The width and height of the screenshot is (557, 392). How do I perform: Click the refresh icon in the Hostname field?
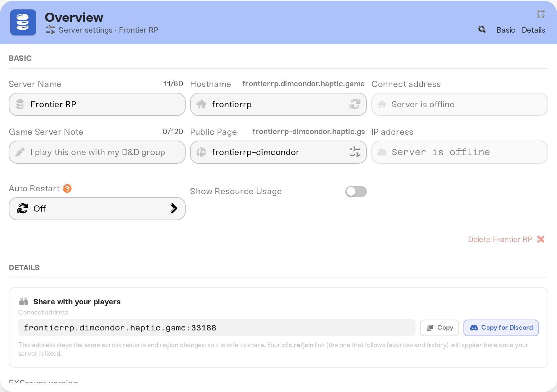coord(355,104)
